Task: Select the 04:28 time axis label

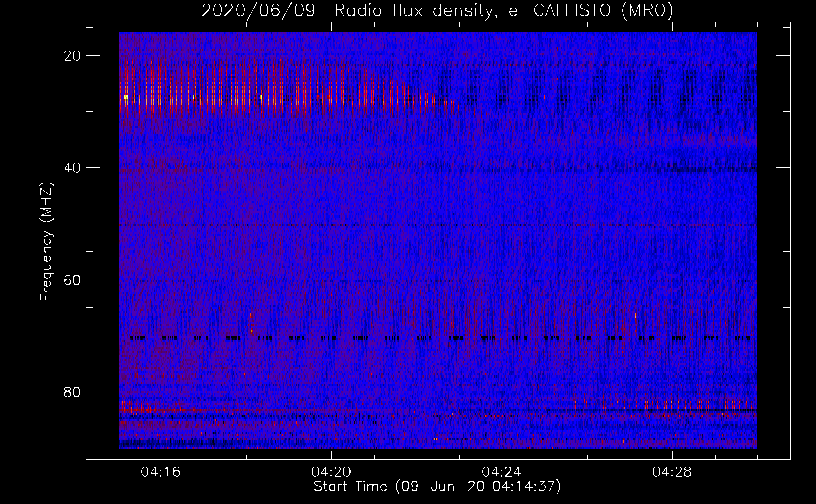Action: coord(672,472)
